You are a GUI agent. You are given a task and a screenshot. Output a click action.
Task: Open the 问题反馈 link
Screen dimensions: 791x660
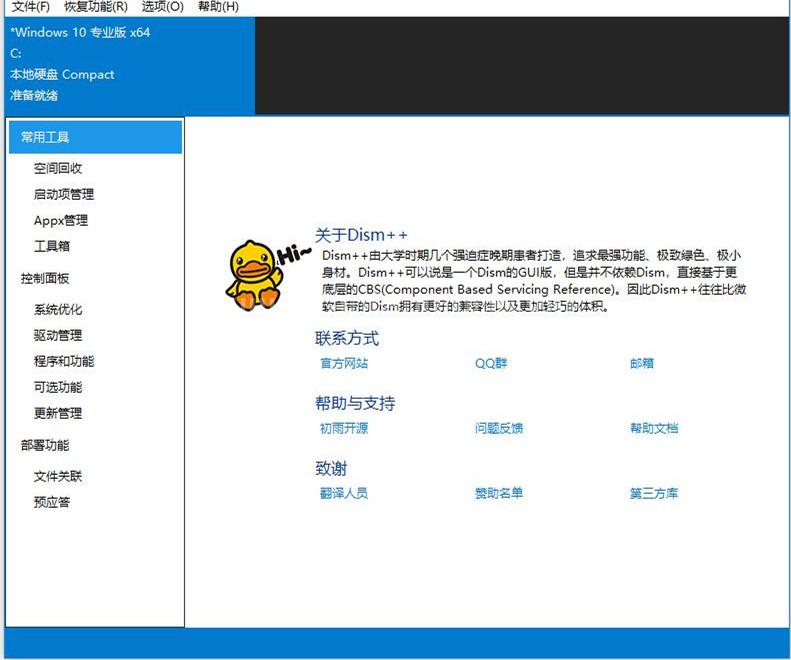(499, 428)
